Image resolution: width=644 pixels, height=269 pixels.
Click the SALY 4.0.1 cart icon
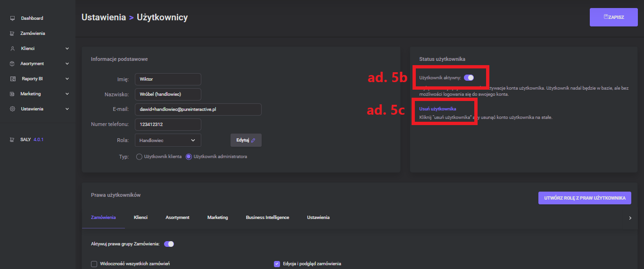(12, 140)
